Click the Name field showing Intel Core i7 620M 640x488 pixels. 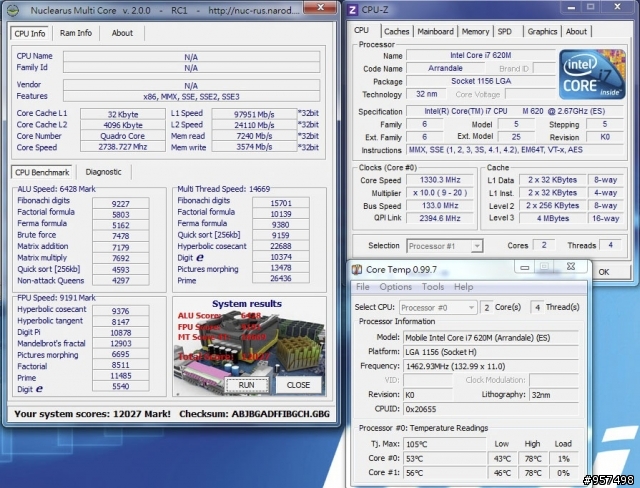(481, 55)
